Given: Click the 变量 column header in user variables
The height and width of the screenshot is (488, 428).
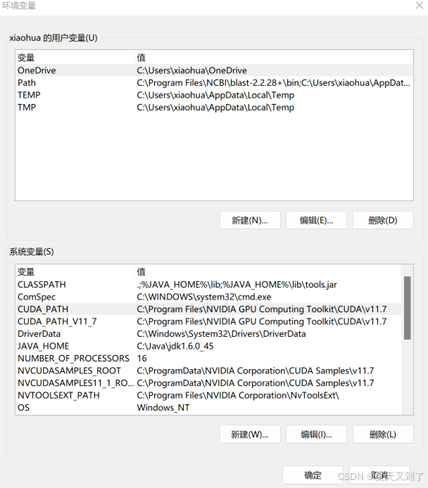Looking at the screenshot, I should click(x=26, y=58).
